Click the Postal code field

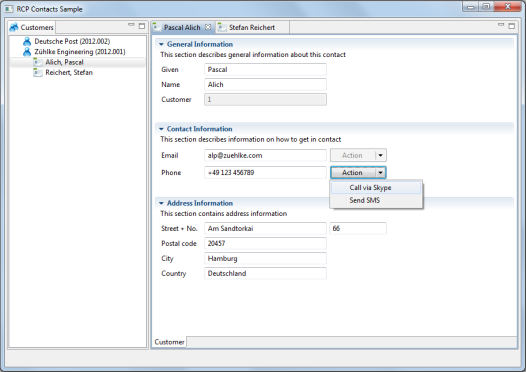point(265,244)
